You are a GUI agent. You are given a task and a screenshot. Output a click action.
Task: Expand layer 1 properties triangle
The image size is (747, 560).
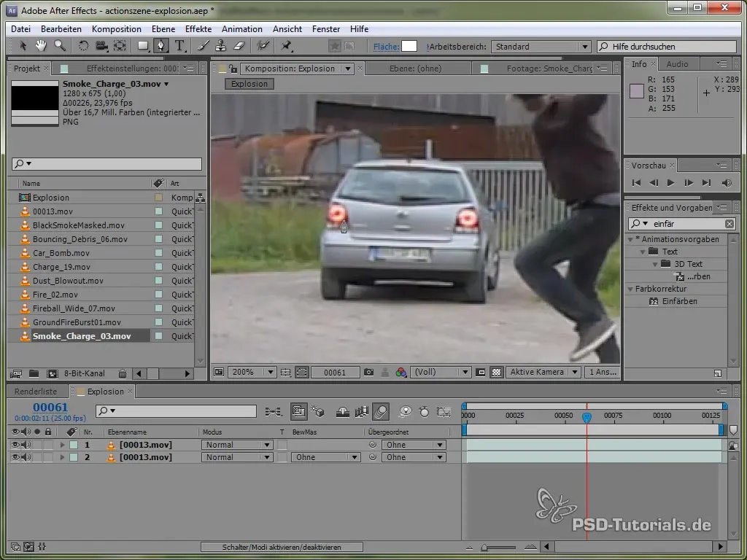pos(62,445)
